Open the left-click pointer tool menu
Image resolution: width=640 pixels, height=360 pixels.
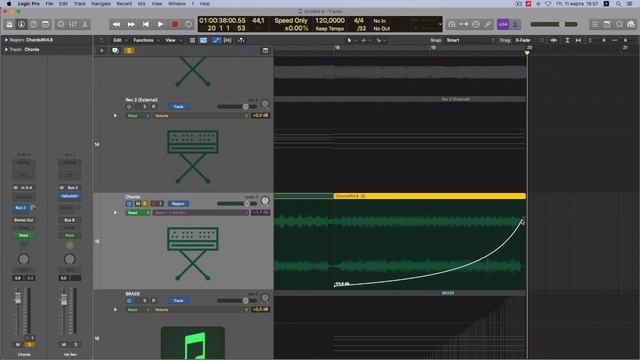[x=351, y=40]
